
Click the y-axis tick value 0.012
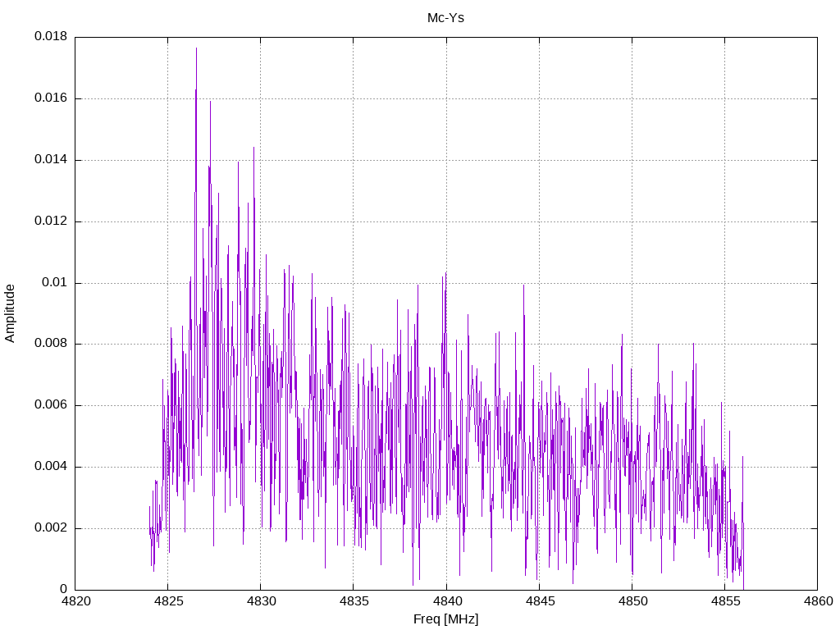click(51, 221)
